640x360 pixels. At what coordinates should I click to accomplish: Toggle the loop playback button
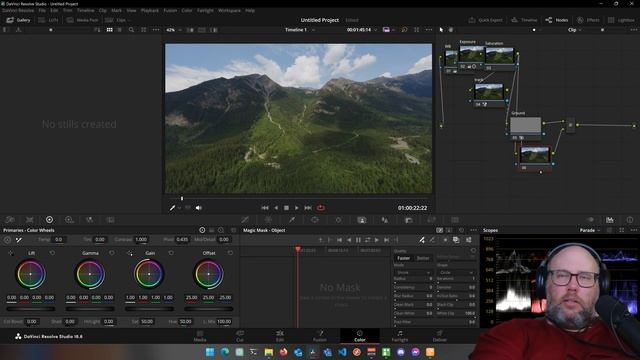click(x=321, y=208)
